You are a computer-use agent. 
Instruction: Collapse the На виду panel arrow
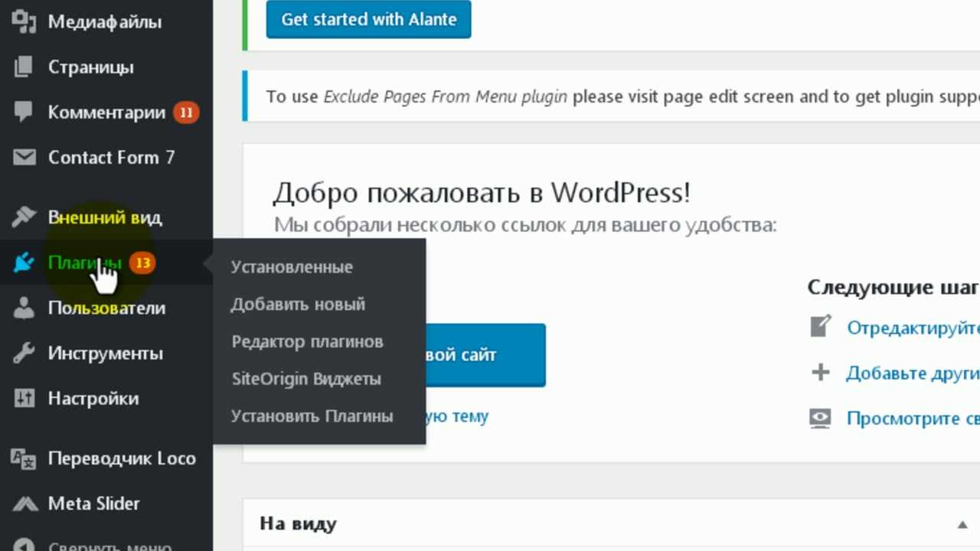tap(962, 525)
